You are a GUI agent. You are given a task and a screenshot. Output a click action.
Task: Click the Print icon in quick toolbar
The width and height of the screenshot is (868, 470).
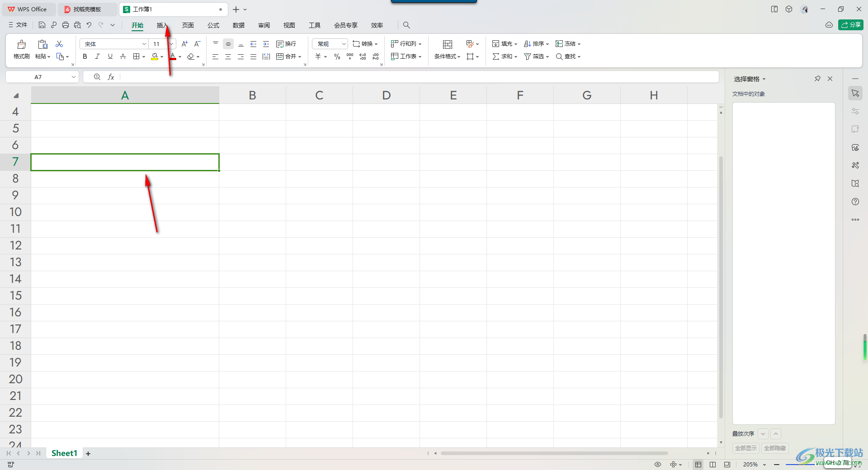point(66,25)
